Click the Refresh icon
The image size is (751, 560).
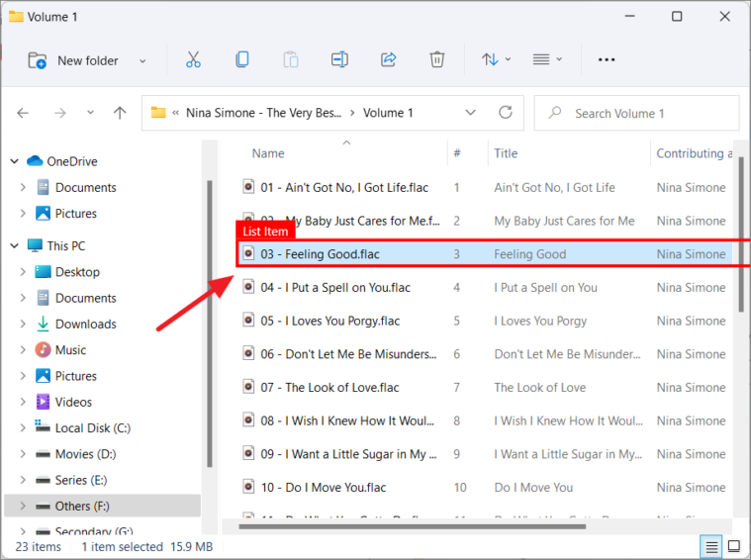click(506, 113)
